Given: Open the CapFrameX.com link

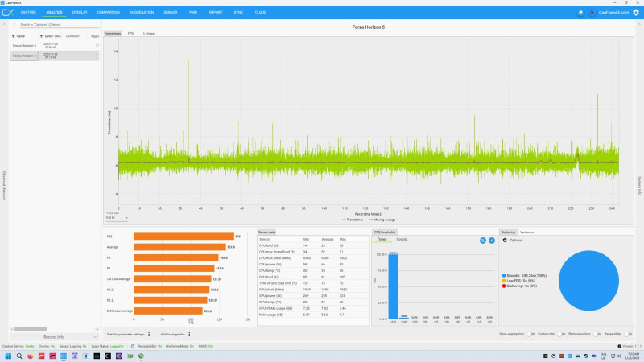Looking at the screenshot, I should tap(613, 13).
